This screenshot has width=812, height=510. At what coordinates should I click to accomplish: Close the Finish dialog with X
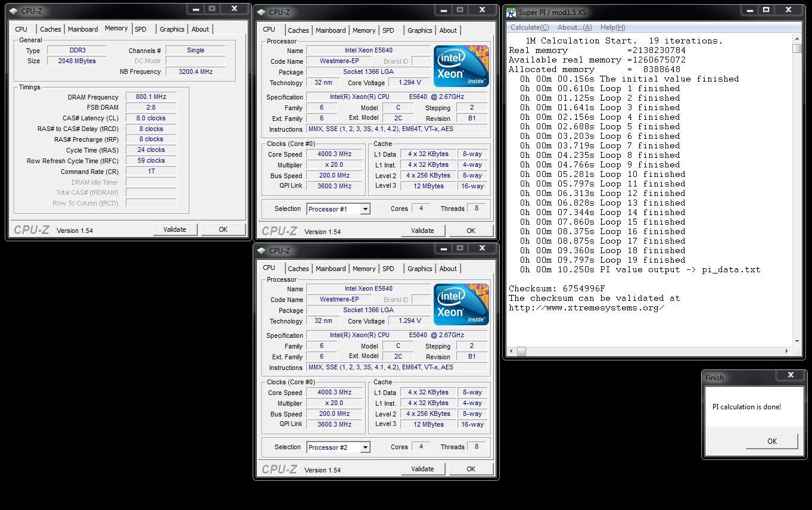[x=791, y=375]
